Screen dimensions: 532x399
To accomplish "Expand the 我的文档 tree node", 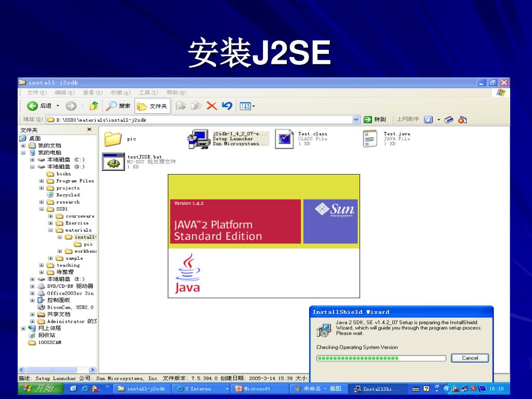I will coord(23,145).
